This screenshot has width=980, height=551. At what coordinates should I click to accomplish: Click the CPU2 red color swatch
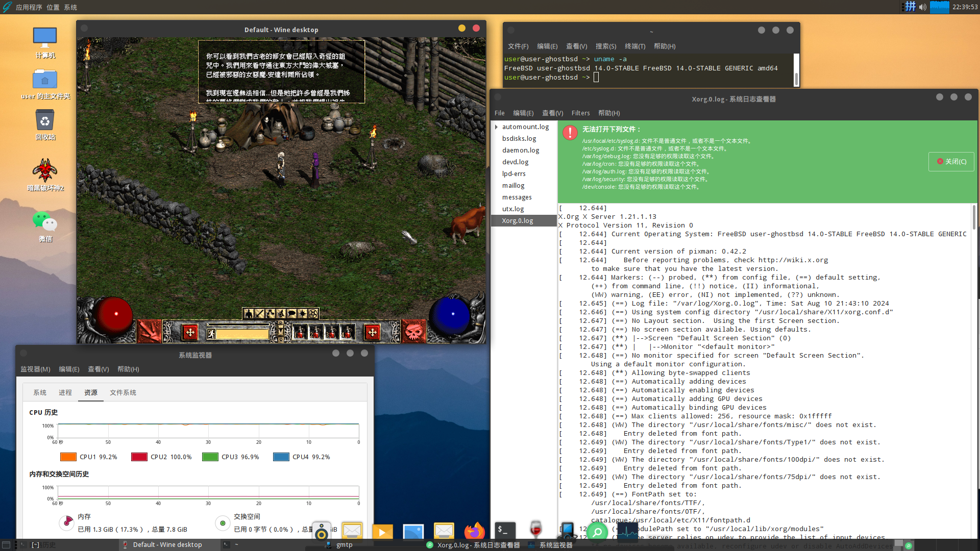139,457
